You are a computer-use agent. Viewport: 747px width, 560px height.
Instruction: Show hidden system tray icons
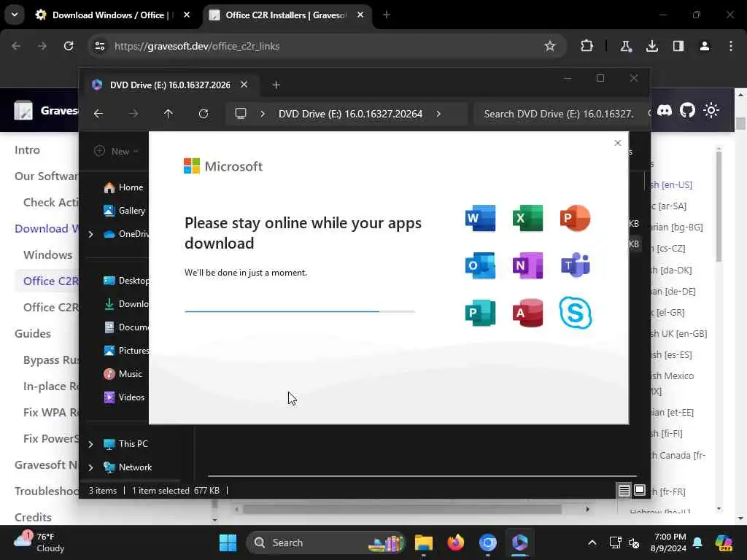tap(592, 542)
